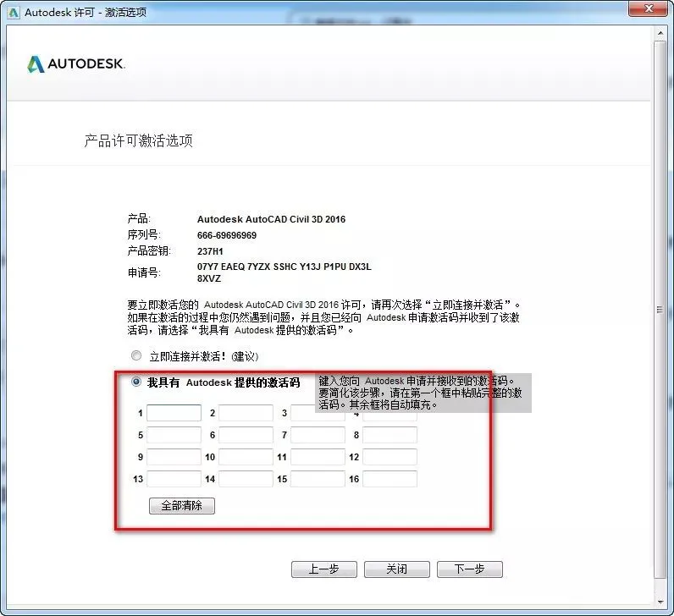The width and height of the screenshot is (674, 616).
Task: Click the vertical scrollbar thumb
Action: [660, 310]
